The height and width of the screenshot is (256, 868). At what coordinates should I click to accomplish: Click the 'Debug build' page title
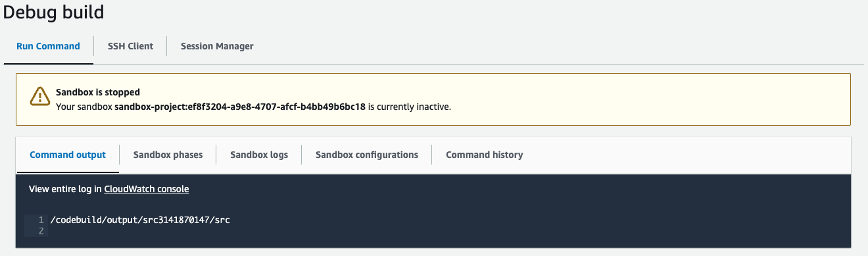53,12
